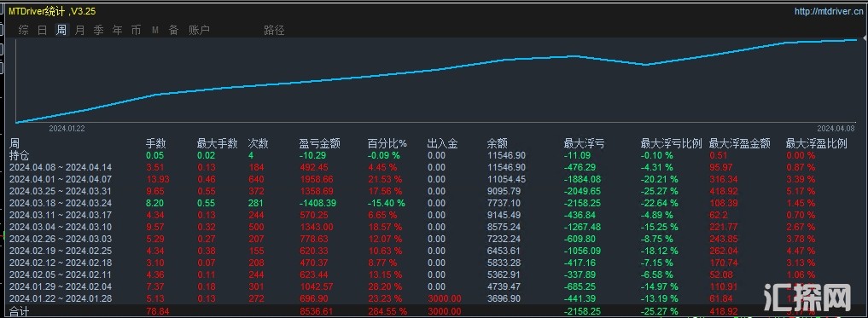
Task: Switch to the 币 currency tab
Action: [x=137, y=30]
